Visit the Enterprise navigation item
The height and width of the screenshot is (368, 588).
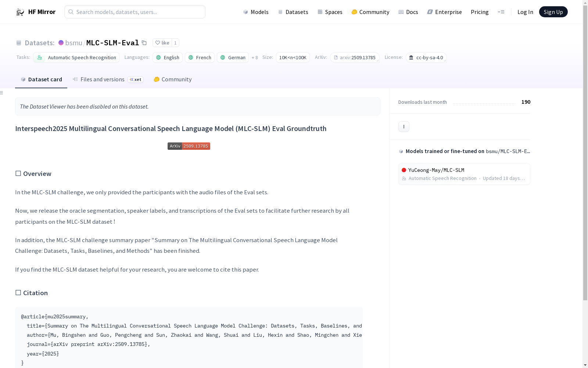tap(445, 12)
